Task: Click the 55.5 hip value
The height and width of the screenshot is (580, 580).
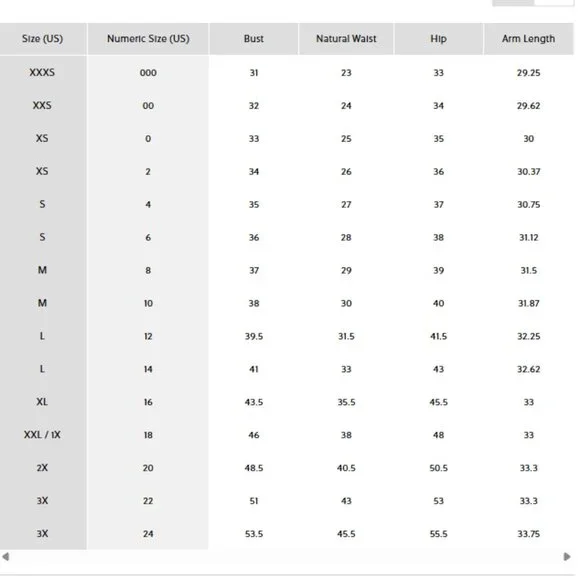Action: pos(439,534)
